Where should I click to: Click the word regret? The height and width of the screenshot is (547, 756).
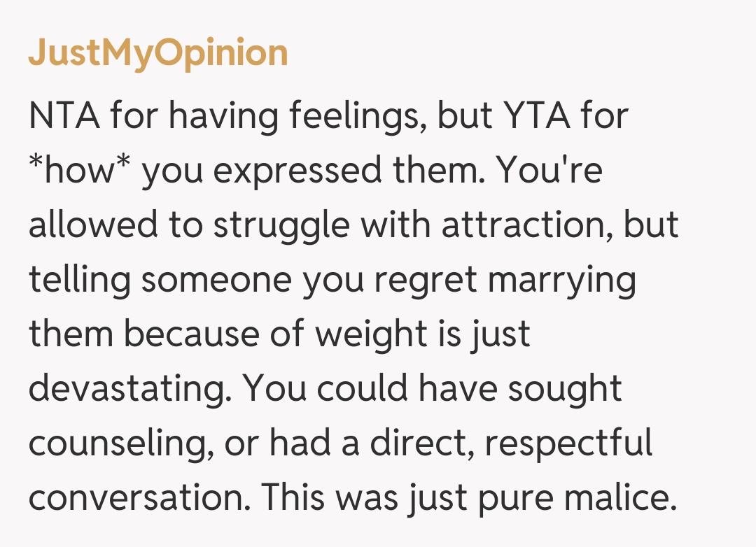pos(426,280)
